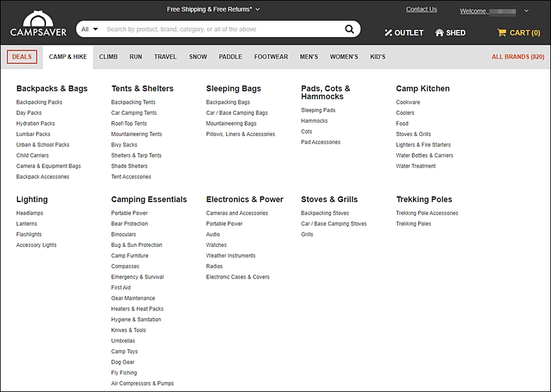Go to Sleeping Pads
The height and width of the screenshot is (392, 551).
[318, 110]
